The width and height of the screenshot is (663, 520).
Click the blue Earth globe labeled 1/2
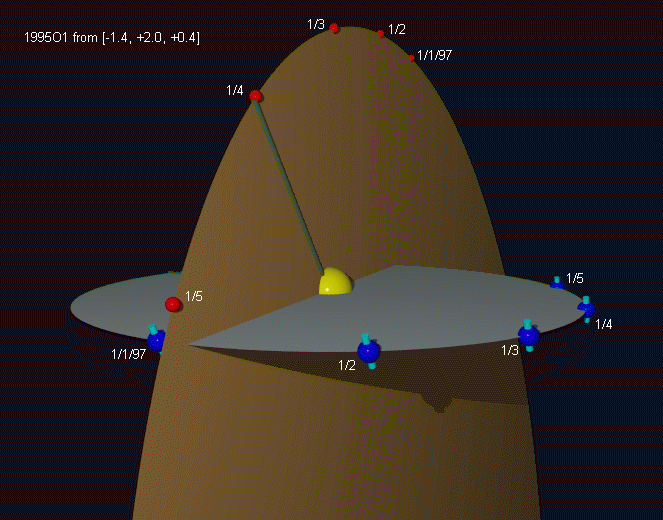point(369,351)
